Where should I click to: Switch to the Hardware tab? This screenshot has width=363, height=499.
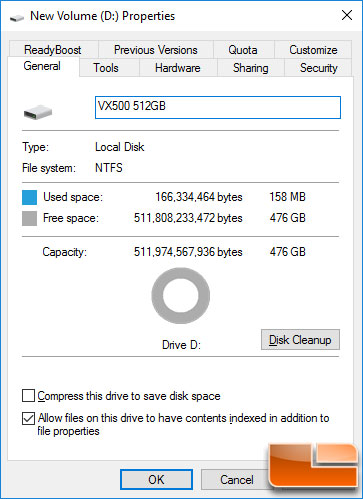click(x=178, y=68)
